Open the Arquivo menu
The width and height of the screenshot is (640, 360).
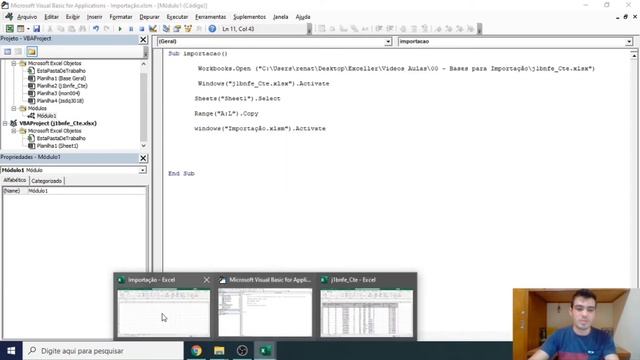tap(27, 17)
